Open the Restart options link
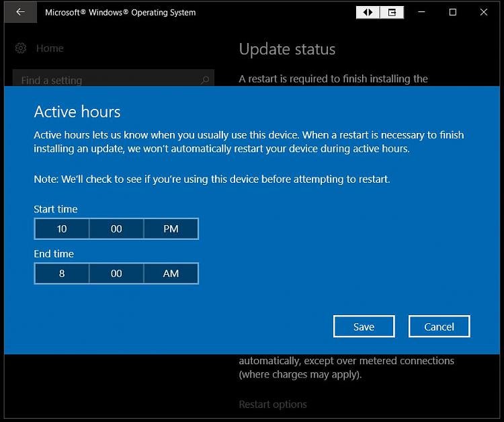Image resolution: width=504 pixels, height=422 pixels. (x=273, y=405)
